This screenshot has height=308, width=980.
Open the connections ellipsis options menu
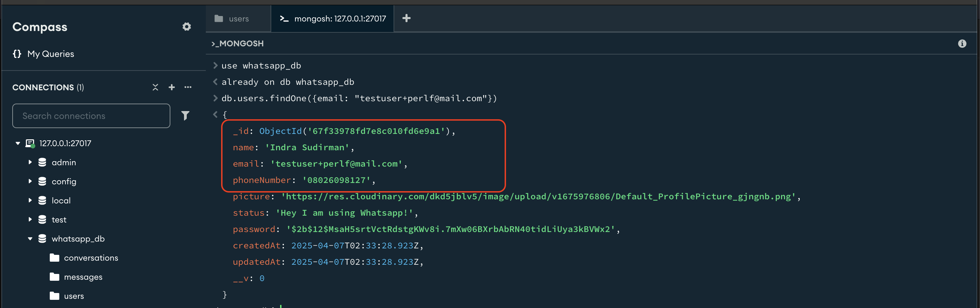tap(188, 87)
